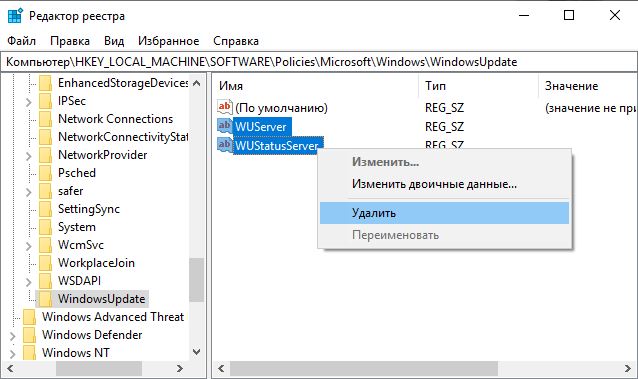The height and width of the screenshot is (379, 638).
Task: Click the NetworkConnectivityStat folder icon
Action: (x=46, y=137)
